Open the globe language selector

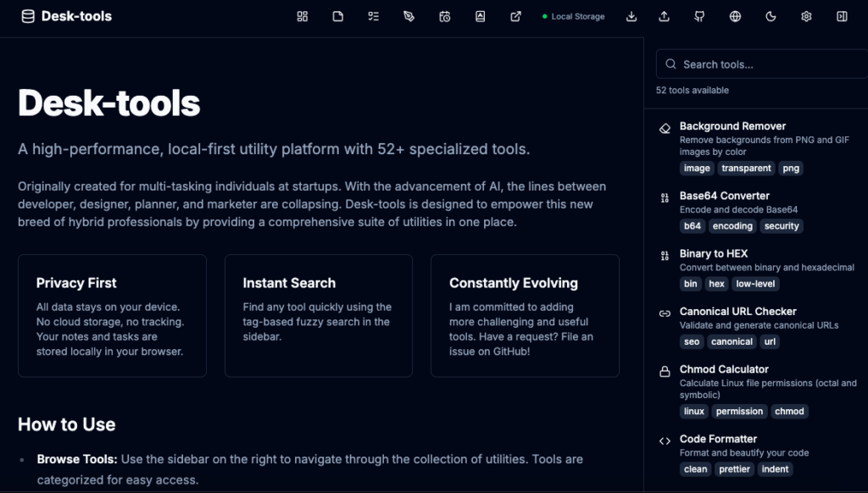click(735, 16)
